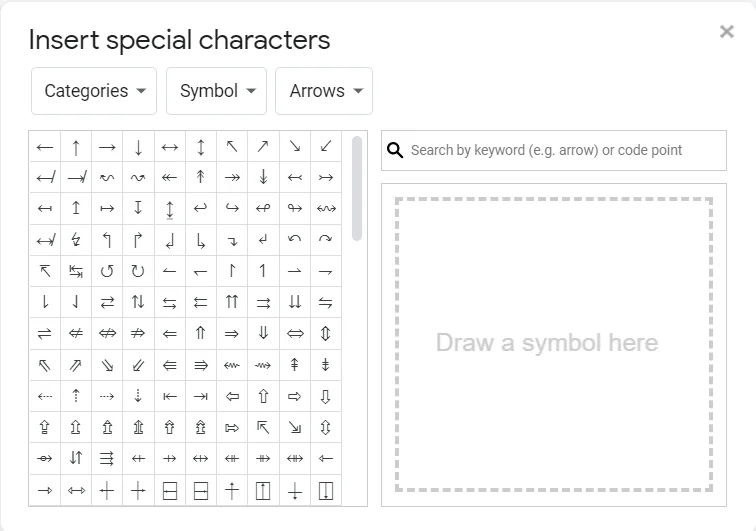Screen dimensions: 756x531
Task: Pick the downwards zigzag lightning arrow ↯
Action: tap(76, 240)
